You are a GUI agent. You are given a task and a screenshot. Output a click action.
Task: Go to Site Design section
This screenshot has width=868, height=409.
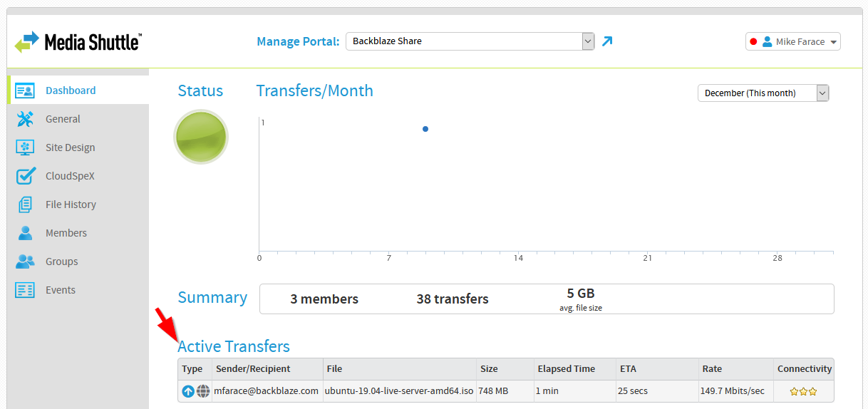coord(70,147)
